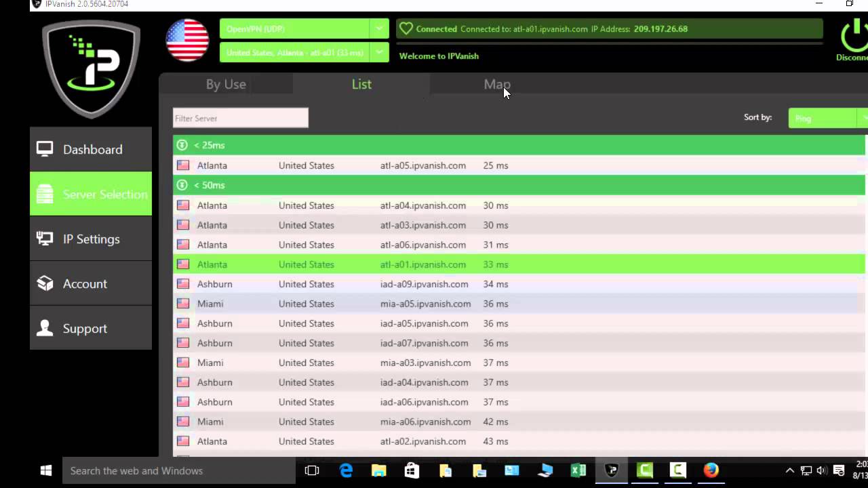Image resolution: width=868 pixels, height=488 pixels.
Task: Select server mia-a03.ipvanish.com
Action: coord(519,363)
